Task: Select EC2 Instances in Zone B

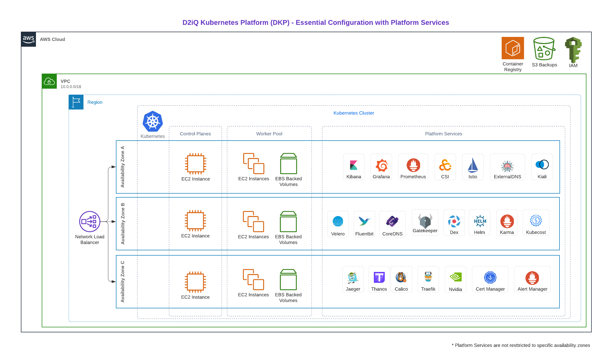Action: click(253, 222)
